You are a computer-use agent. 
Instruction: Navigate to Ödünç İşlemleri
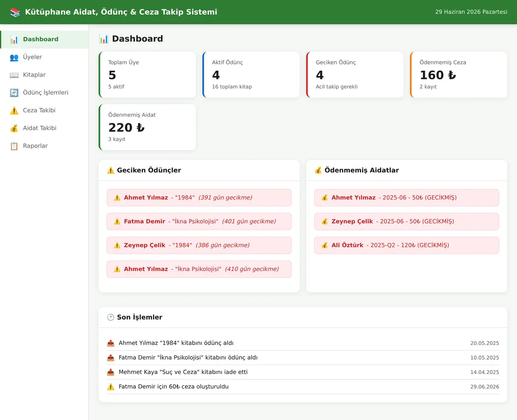[x=44, y=93]
